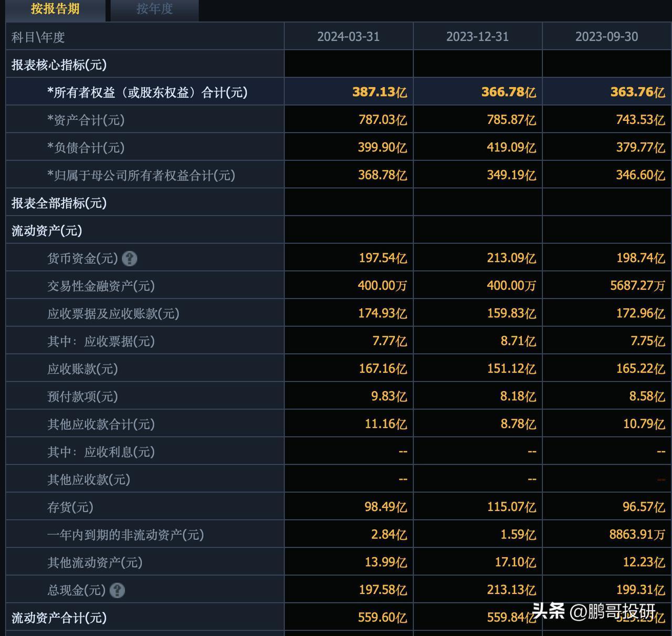Select the 其中：应收利息(元) row label
Image resolution: width=672 pixels, height=636 pixels.
101,452
